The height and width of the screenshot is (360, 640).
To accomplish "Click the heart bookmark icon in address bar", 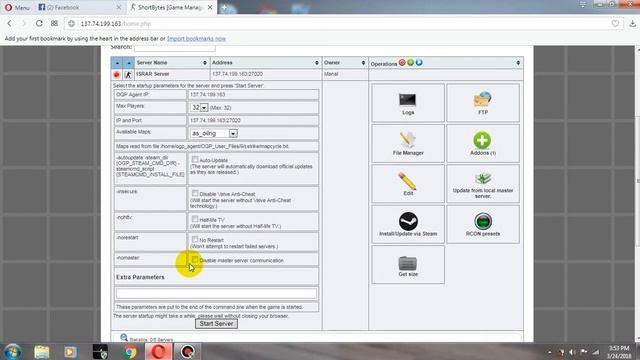I will click(615, 24).
